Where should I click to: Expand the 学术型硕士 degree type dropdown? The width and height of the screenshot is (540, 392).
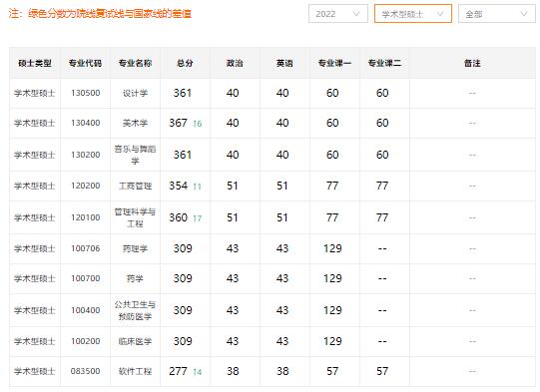click(x=412, y=14)
